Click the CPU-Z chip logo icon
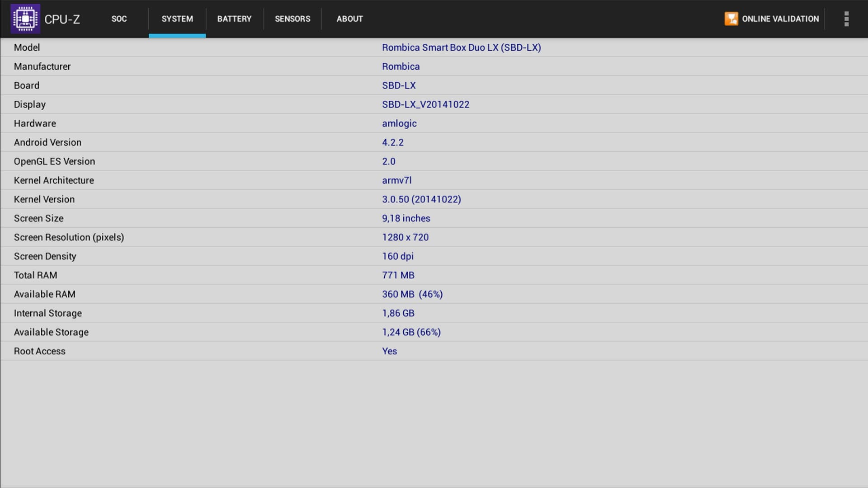This screenshot has width=868, height=488. coord(25,19)
